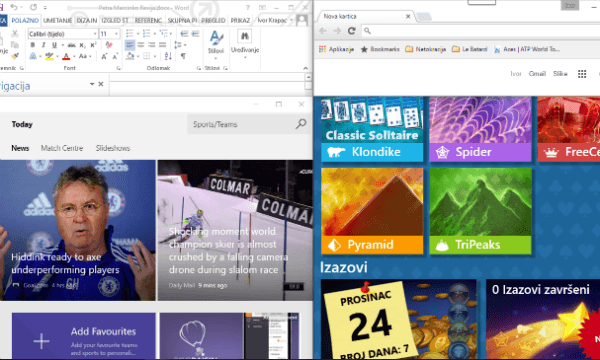Viewport: 600px width, 360px height.
Task: Open the REFERENC ribbon tab
Action: (x=148, y=20)
